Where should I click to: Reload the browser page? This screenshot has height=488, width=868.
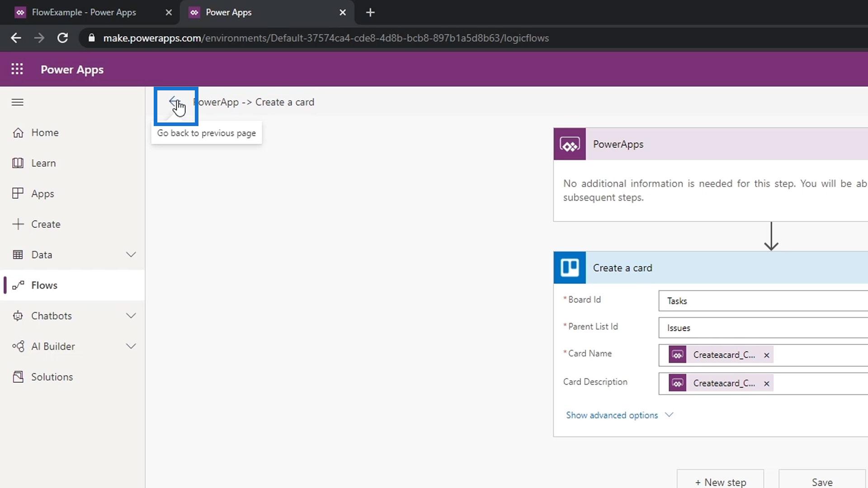tap(62, 38)
